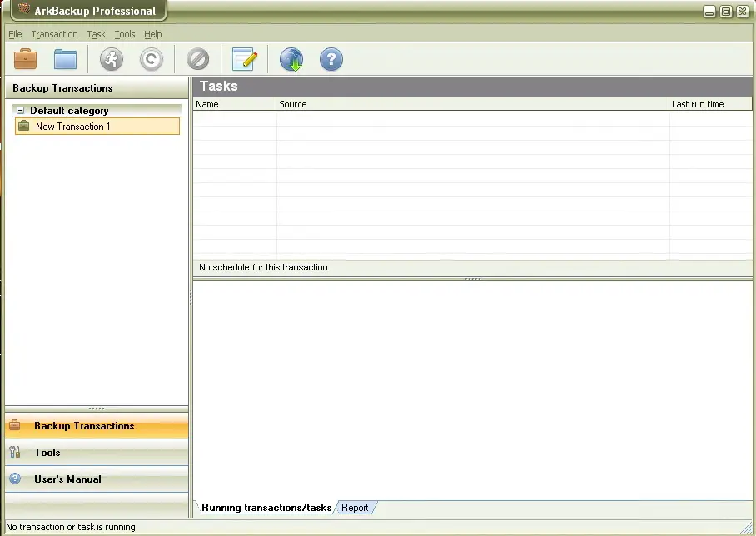Click the help icon beside User's Manual

[x=15, y=479]
